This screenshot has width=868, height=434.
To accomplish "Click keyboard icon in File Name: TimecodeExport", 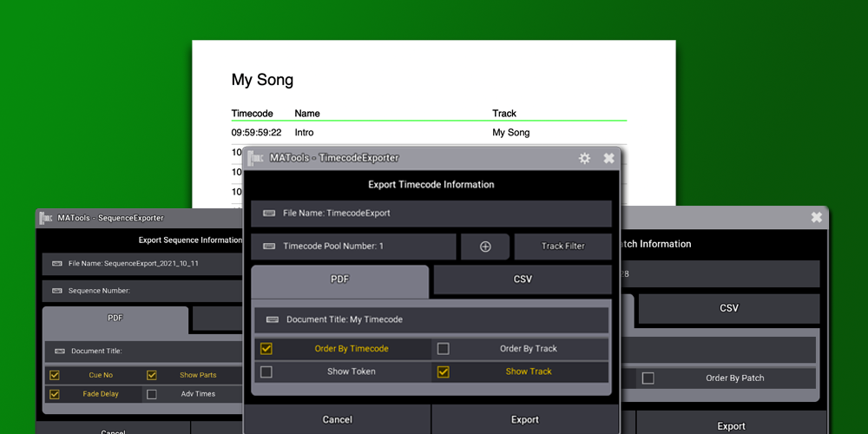I will (269, 214).
